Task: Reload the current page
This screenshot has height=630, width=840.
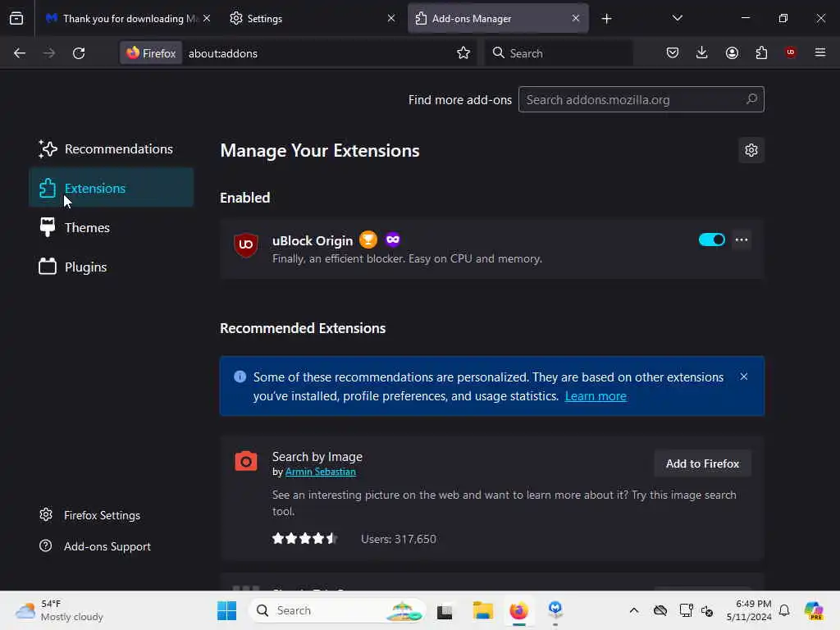Action: click(x=79, y=53)
